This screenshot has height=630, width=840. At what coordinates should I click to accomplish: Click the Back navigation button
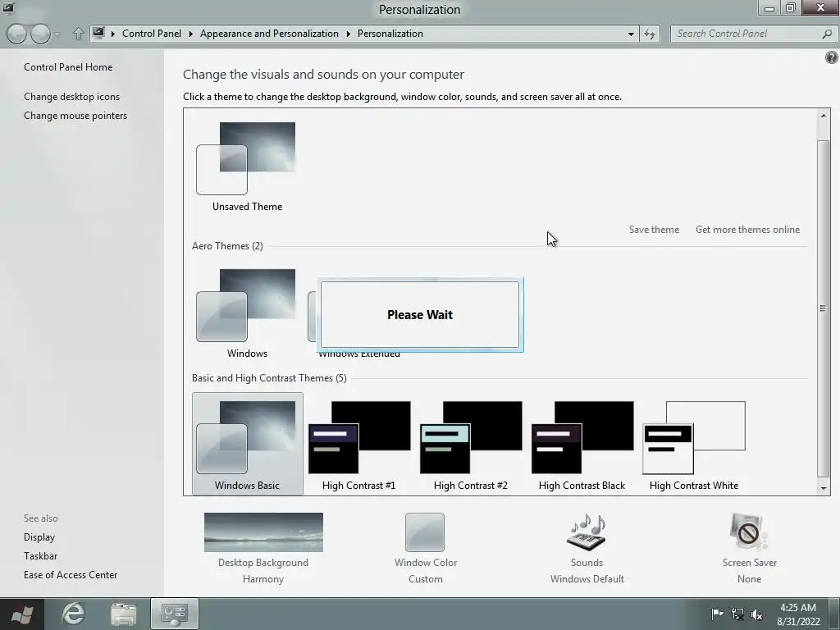(x=16, y=34)
